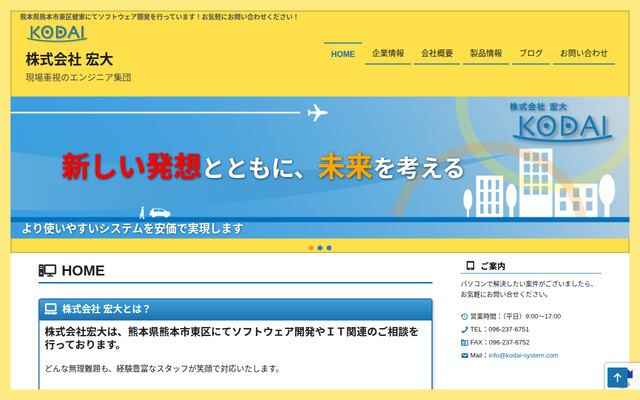Select the second slider dot
The image size is (640, 400).
(320, 248)
